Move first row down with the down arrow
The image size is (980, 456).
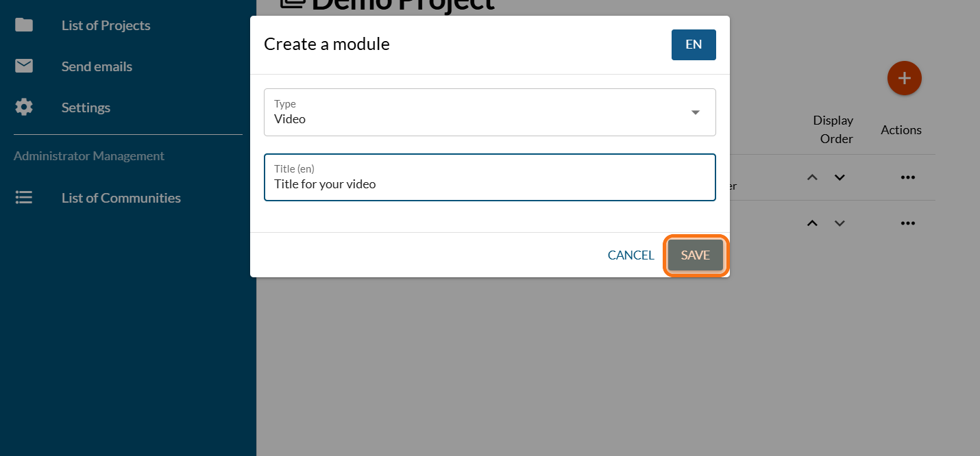click(840, 177)
